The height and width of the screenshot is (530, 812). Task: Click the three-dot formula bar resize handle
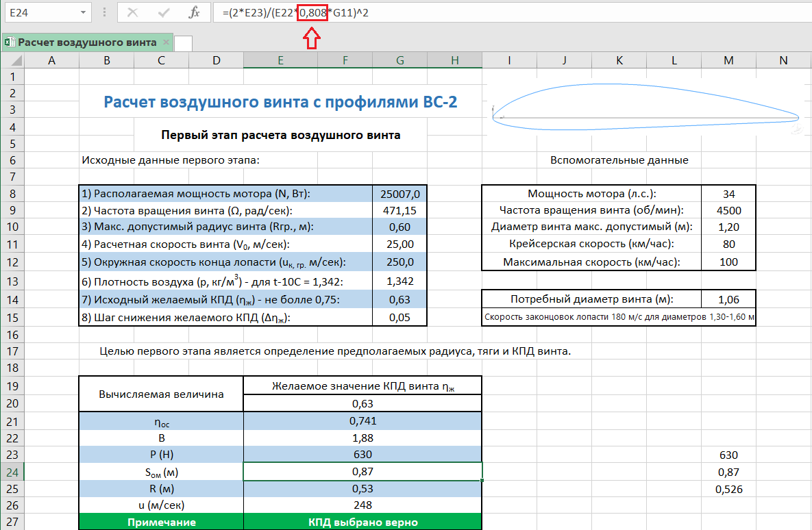(105, 12)
